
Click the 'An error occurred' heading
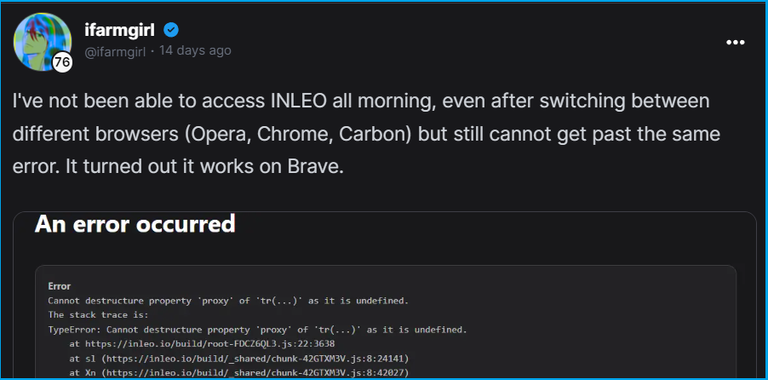(x=135, y=224)
